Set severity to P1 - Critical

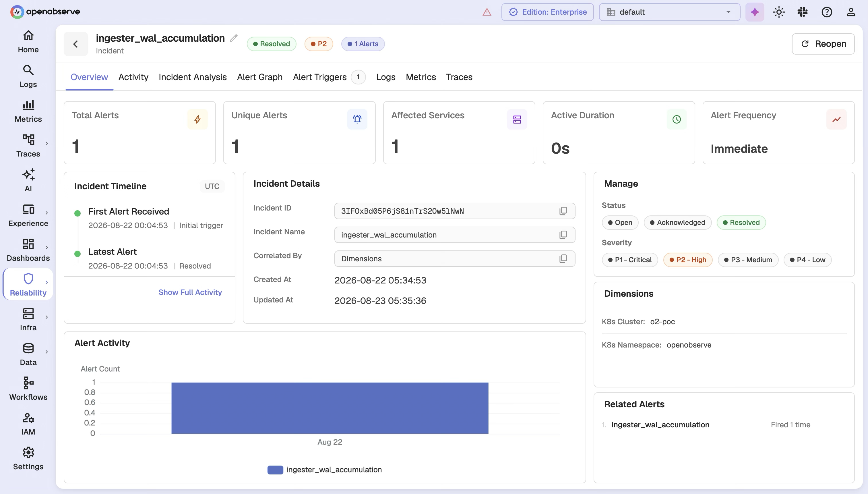(x=630, y=260)
